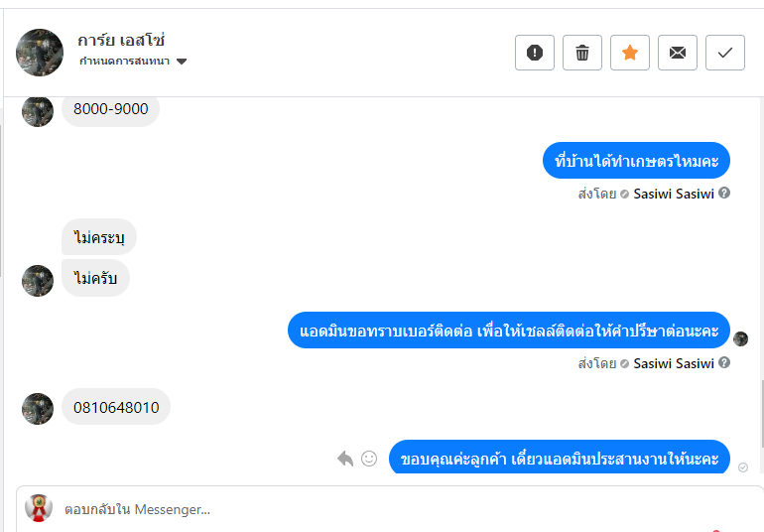
Task: Click the page badge avatar in reply box
Action: tap(39, 507)
